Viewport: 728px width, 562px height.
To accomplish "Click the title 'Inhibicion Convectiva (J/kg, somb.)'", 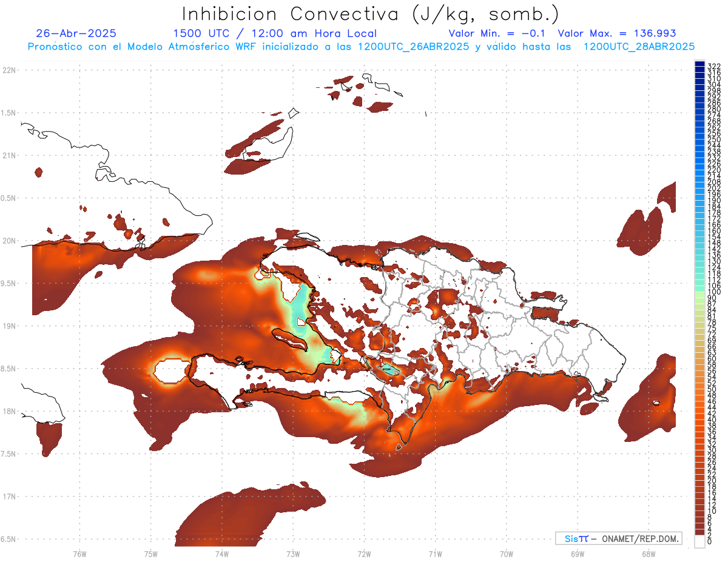I will pos(369,15).
